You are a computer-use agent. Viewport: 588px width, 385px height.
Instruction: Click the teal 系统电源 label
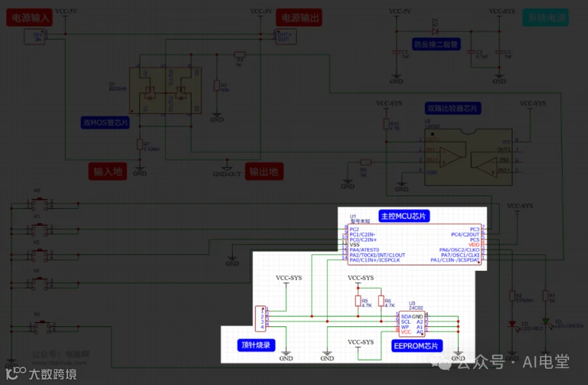(x=546, y=18)
